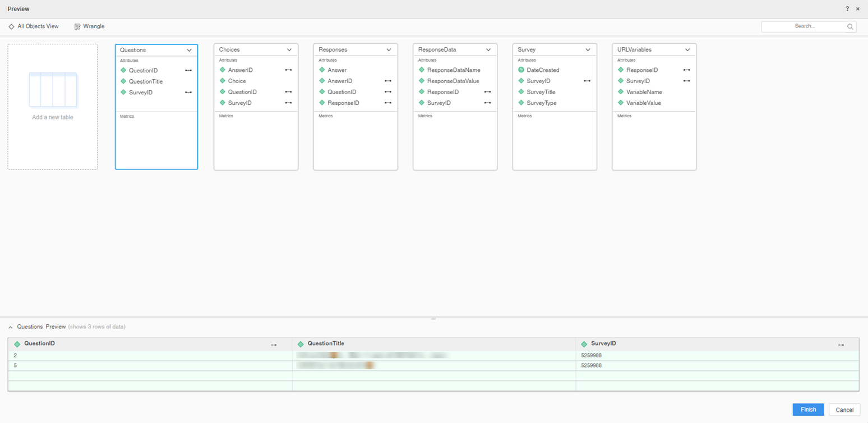Collapse the Questions Preview panel
Viewport: 868px width, 423px height.
(11, 327)
